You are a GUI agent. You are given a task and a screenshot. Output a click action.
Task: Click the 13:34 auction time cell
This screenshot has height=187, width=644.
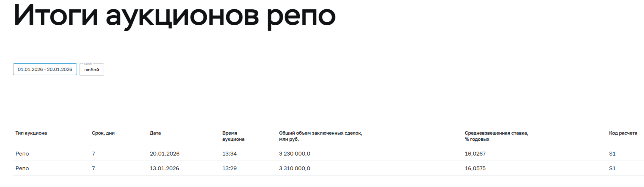(x=229, y=154)
